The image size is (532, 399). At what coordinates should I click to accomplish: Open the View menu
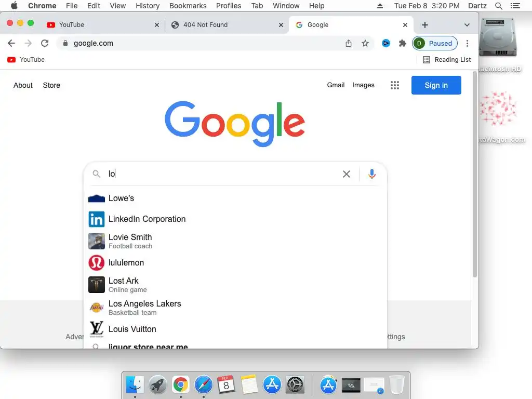118,6
